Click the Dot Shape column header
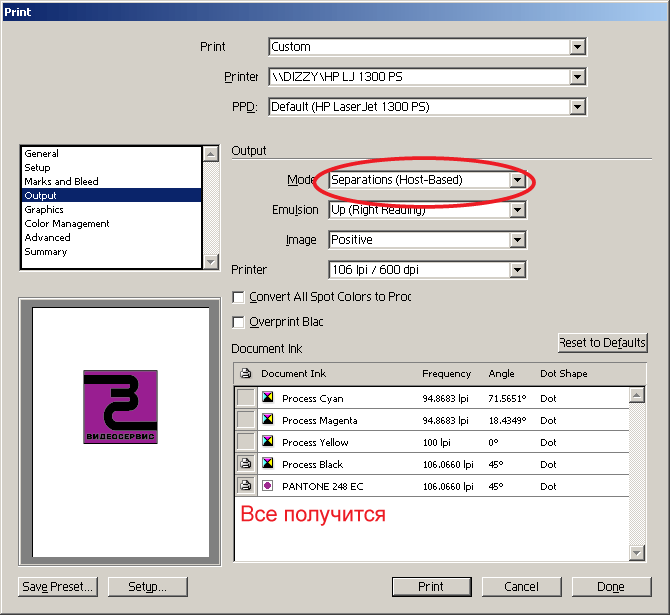The height and width of the screenshot is (615, 670). pyautogui.click(x=564, y=374)
